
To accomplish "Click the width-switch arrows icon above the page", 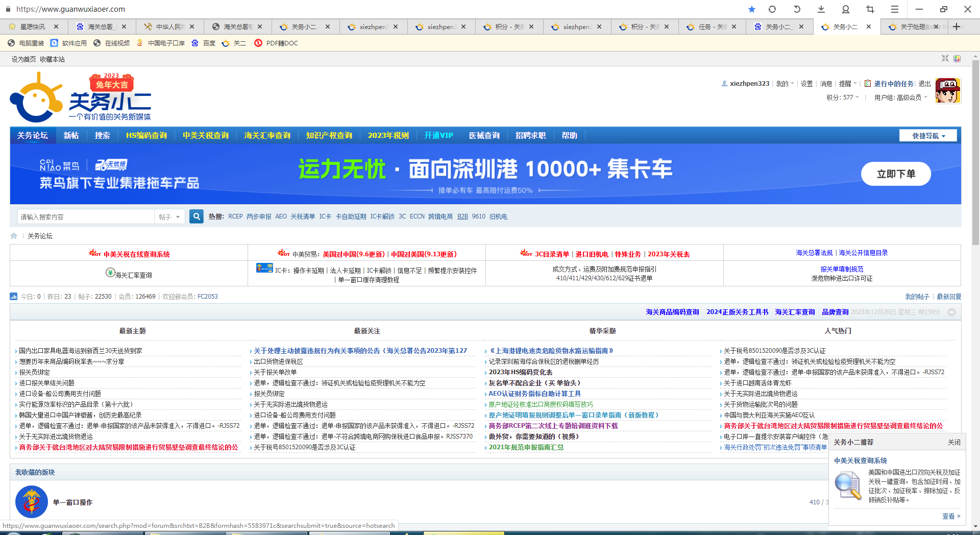I will [x=945, y=59].
